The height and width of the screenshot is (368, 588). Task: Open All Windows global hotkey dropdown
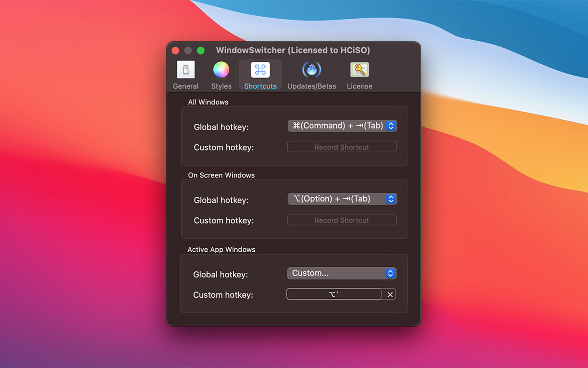pyautogui.click(x=342, y=126)
